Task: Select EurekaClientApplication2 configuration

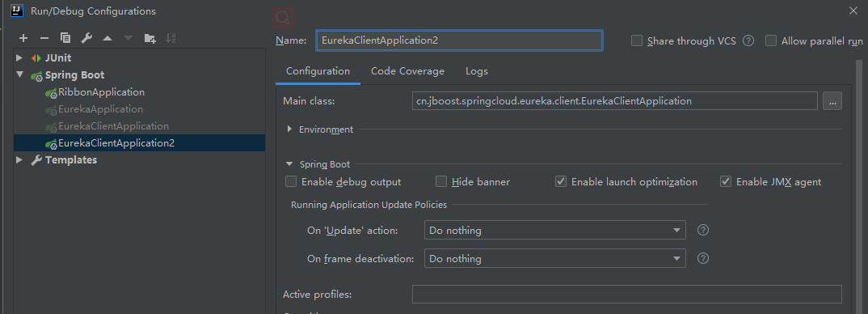Action: point(140,143)
